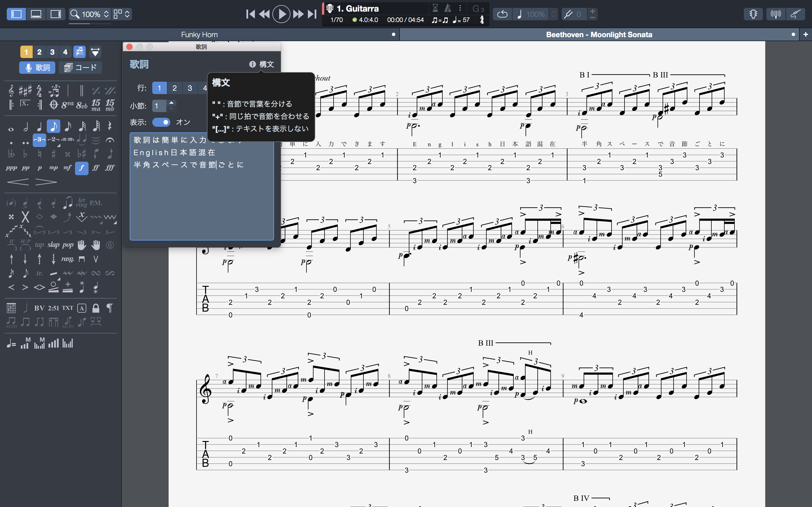The width and height of the screenshot is (812, 507).
Task: Toggle the metronome icon
Action: (448, 8)
